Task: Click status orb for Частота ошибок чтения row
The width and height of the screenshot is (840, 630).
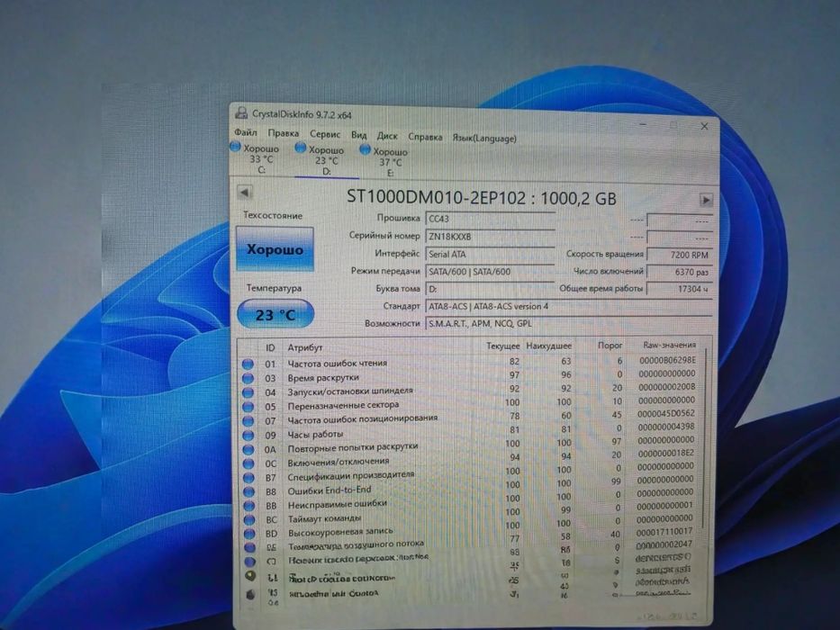Action: (248, 364)
